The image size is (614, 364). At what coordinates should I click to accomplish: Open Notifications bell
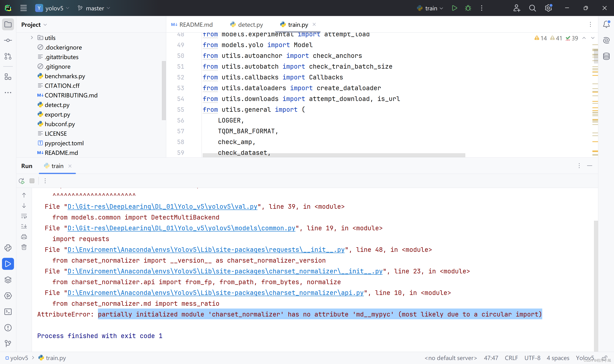coord(606,24)
